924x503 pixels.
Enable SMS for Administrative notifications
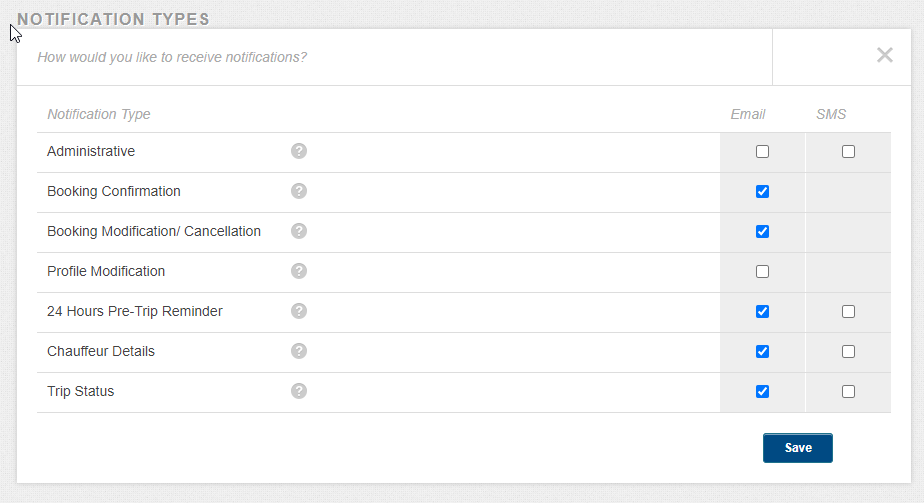(x=848, y=152)
